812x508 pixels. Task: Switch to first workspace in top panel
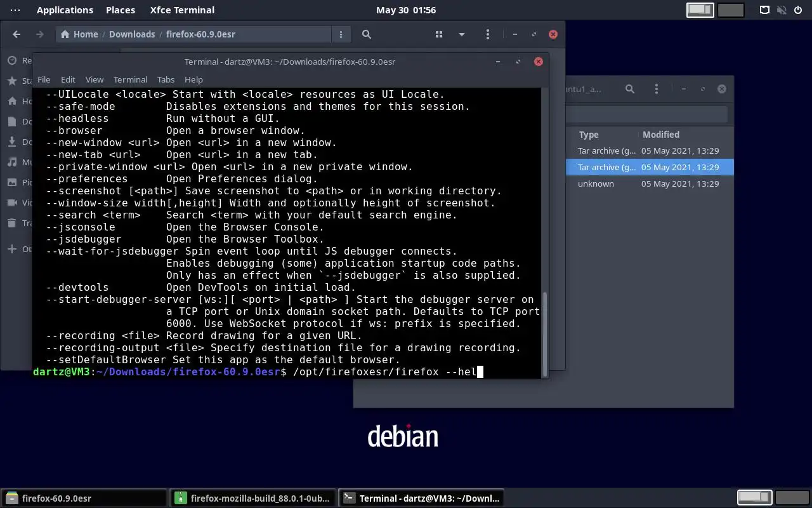700,10
